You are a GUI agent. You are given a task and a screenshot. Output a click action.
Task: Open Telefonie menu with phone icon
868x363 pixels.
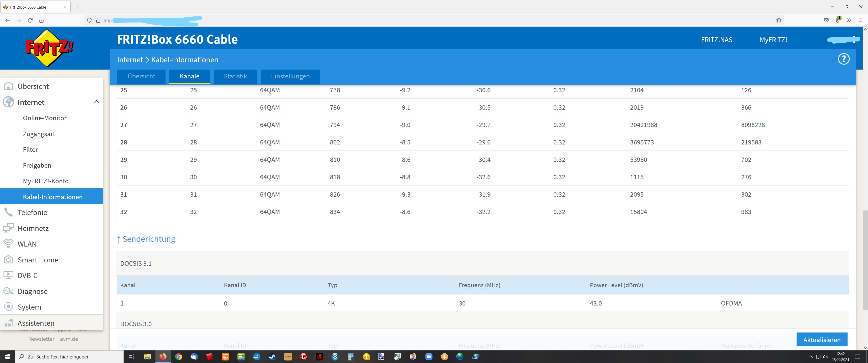coord(32,213)
